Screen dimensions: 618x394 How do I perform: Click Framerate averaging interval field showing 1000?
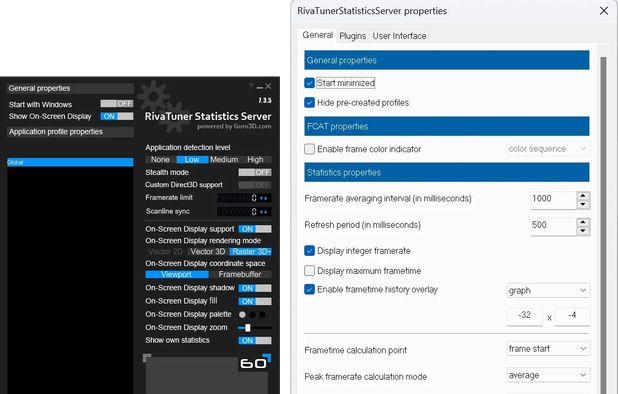pos(553,200)
